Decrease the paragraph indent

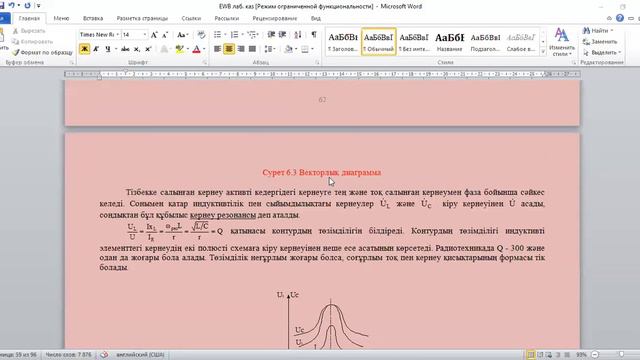pyautogui.click(x=271, y=35)
